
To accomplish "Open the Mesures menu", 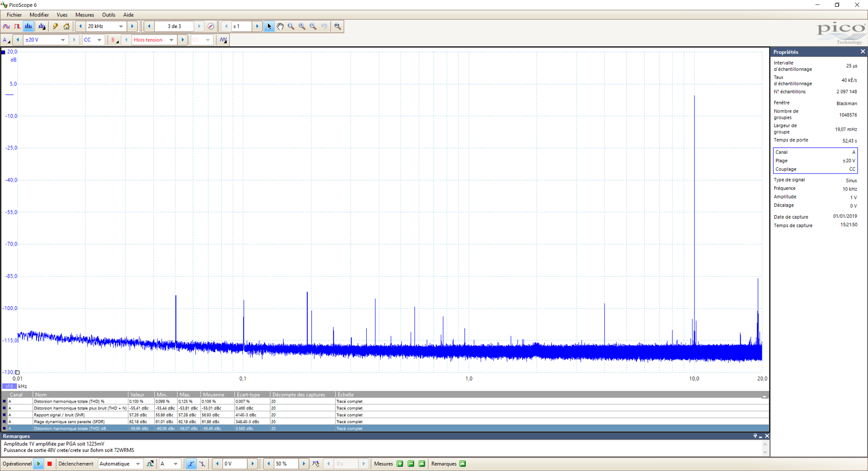I will [x=85, y=15].
